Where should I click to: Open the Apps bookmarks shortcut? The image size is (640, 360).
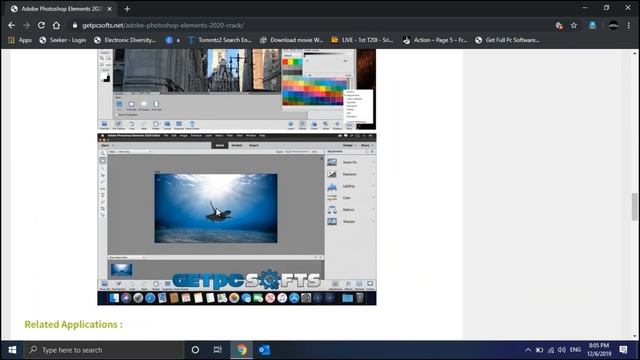point(20,40)
